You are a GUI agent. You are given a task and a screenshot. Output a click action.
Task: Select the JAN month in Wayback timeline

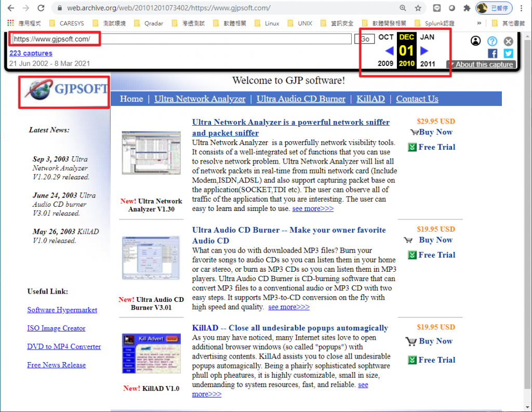[x=427, y=37]
